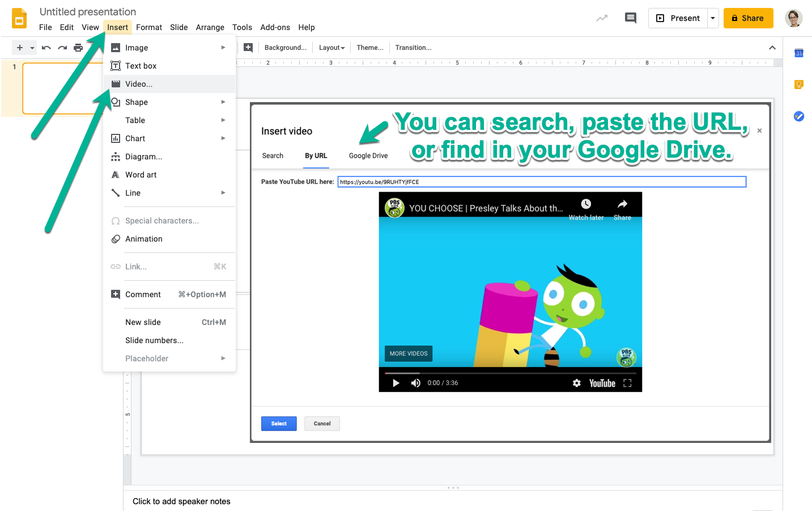Open Google Tasks from the side panel

(x=798, y=116)
